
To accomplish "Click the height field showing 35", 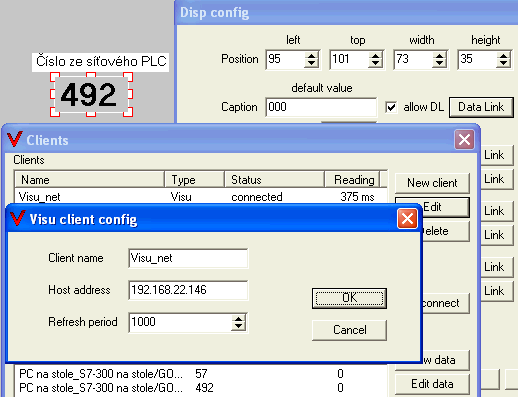I will [477, 59].
